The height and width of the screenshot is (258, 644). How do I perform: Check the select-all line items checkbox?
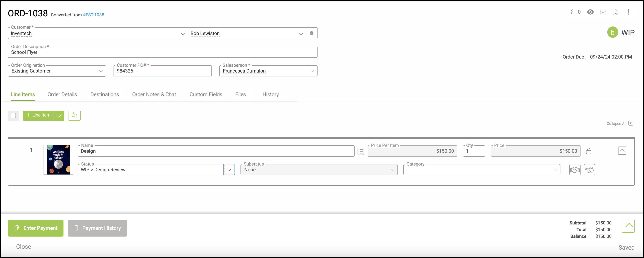coord(14,115)
